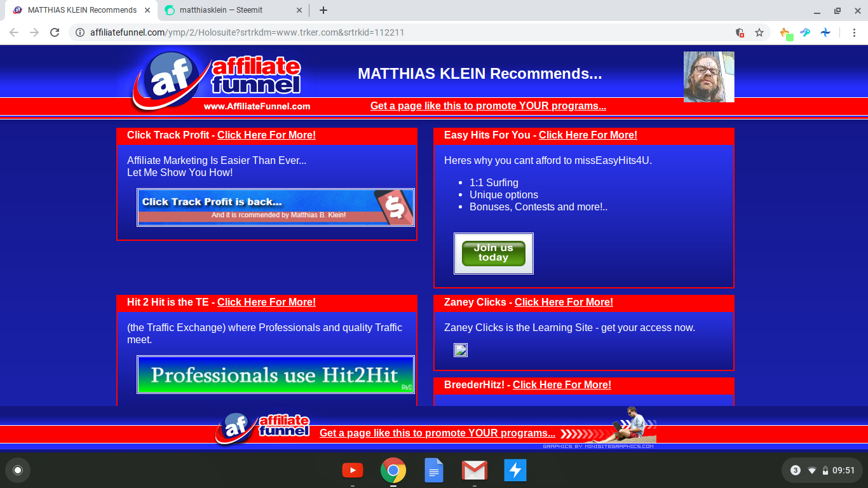Open Hit 2 Hit 'Click Here For More!' link
The height and width of the screenshot is (488, 868).
click(266, 302)
